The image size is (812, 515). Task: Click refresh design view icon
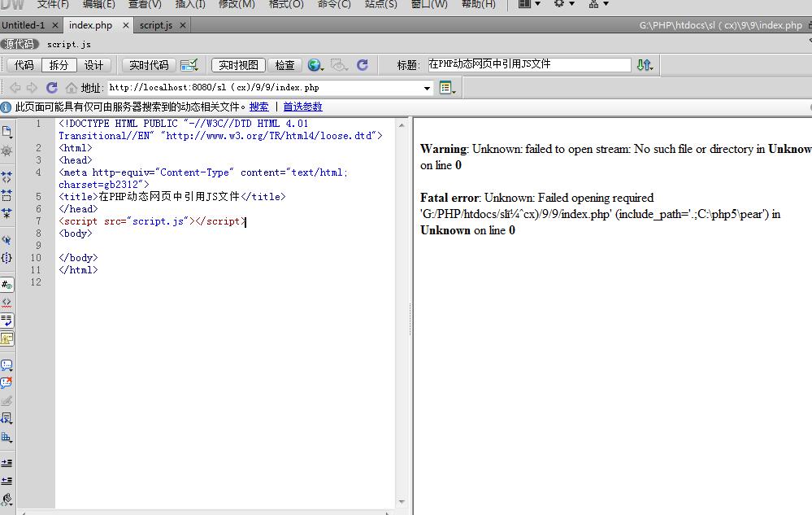[363, 65]
